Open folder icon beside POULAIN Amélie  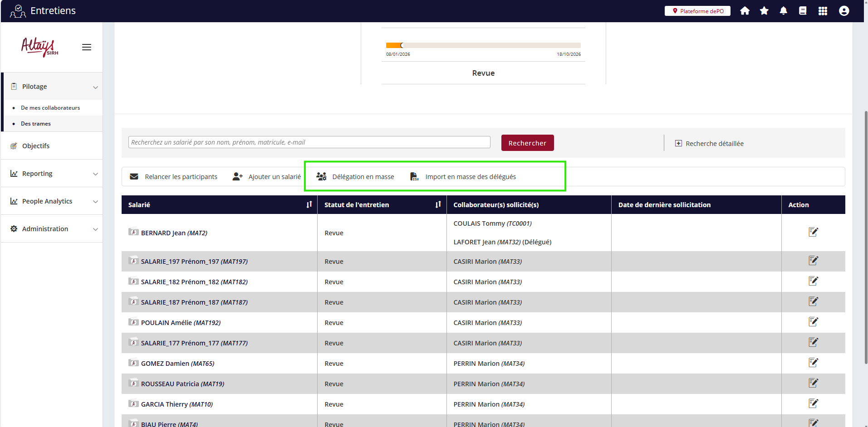(x=133, y=322)
